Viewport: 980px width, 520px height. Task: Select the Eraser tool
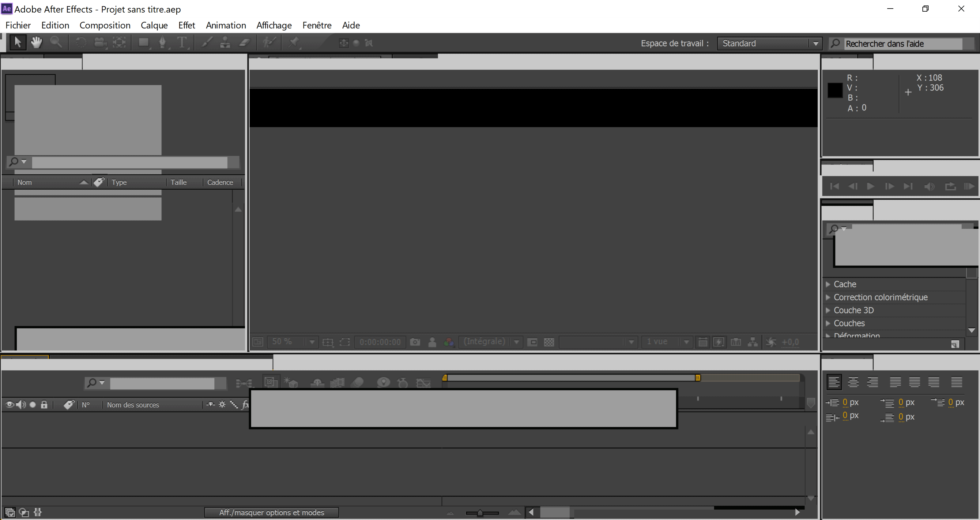pos(245,42)
